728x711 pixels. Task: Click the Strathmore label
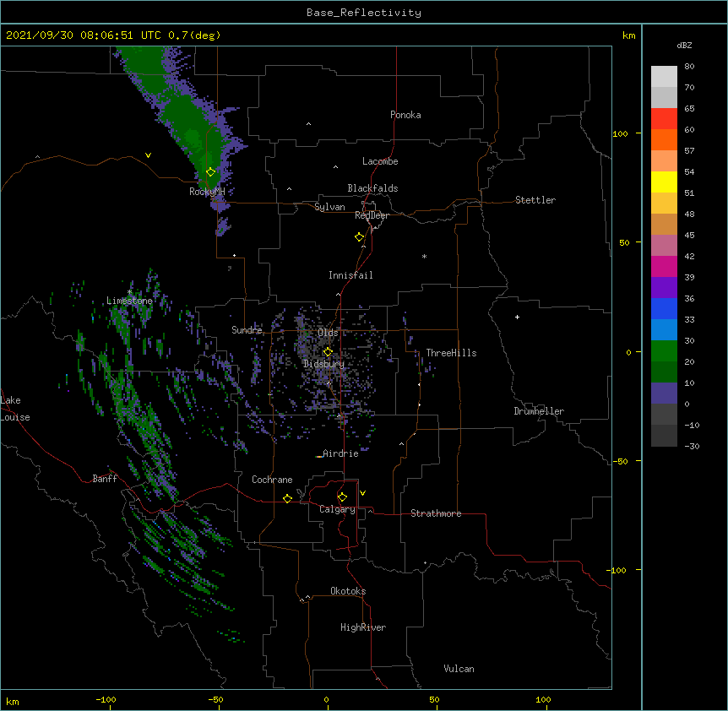coord(436,513)
